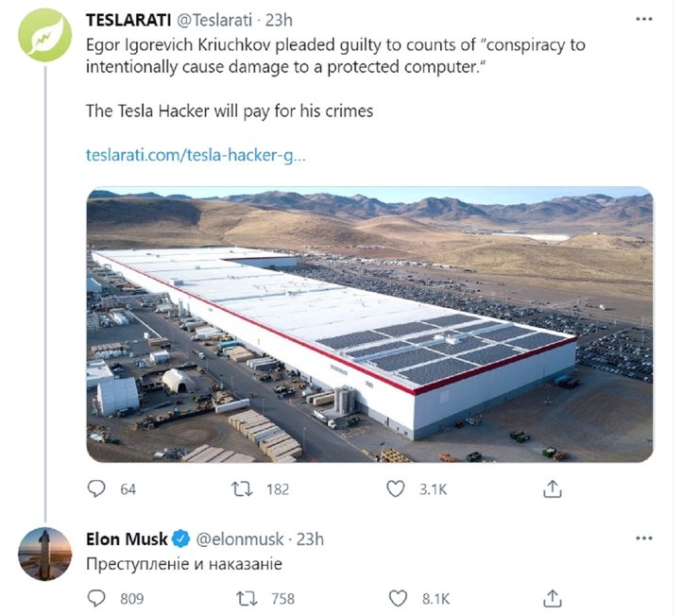Like Elon Musk's reply
Viewport: 699px width, 616px height.
pyautogui.click(x=397, y=598)
